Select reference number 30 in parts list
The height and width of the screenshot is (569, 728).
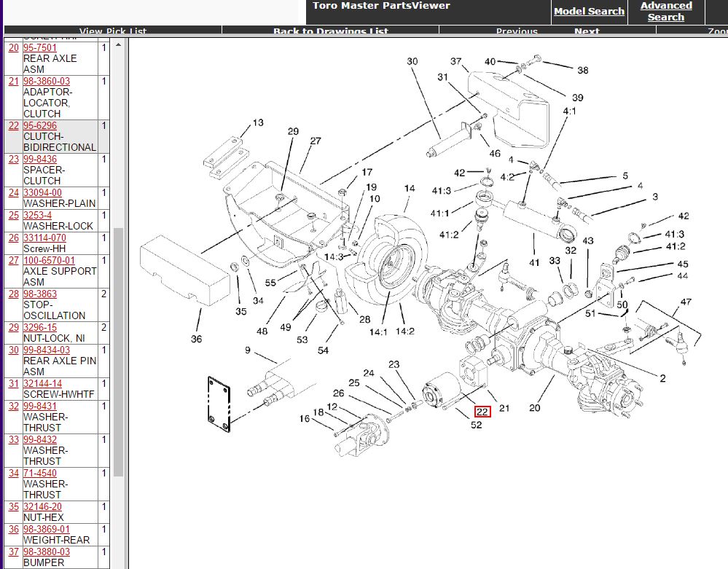tap(13, 350)
